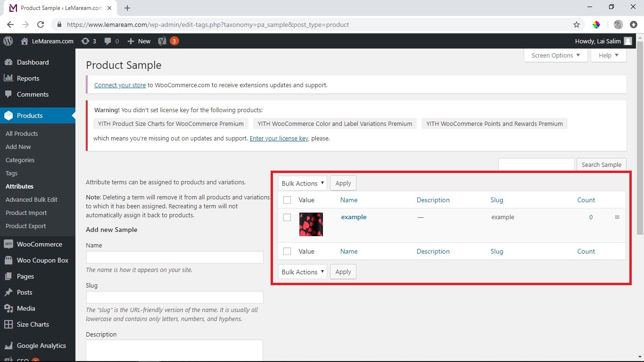Reload the page with refresh icon
The width and height of the screenshot is (644, 362).
pyautogui.click(x=41, y=25)
